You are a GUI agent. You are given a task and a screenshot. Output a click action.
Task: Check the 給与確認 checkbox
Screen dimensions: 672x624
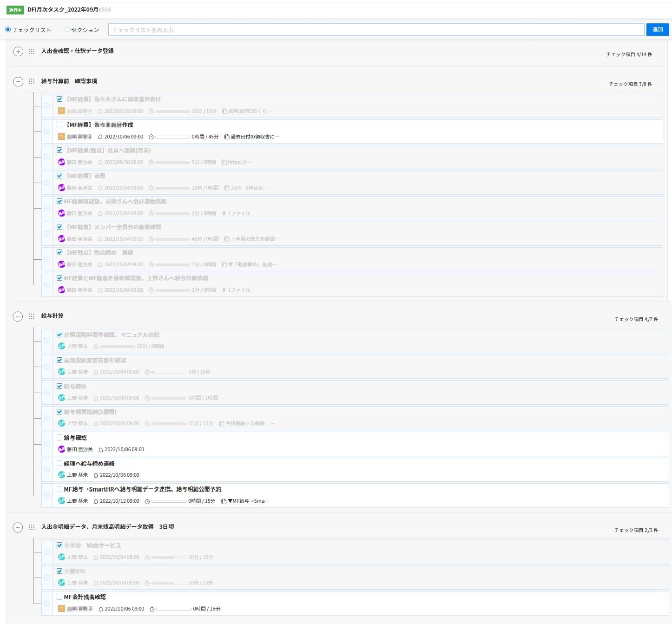[x=59, y=438]
